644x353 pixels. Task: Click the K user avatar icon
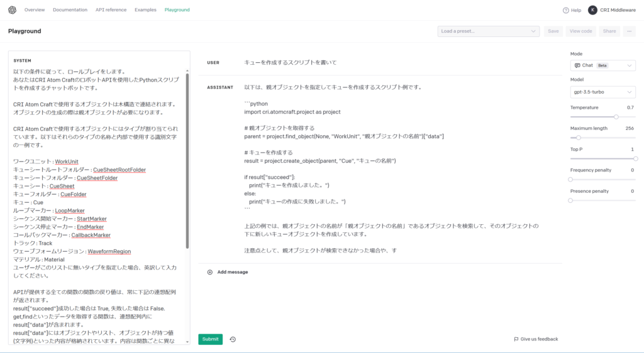[592, 10]
